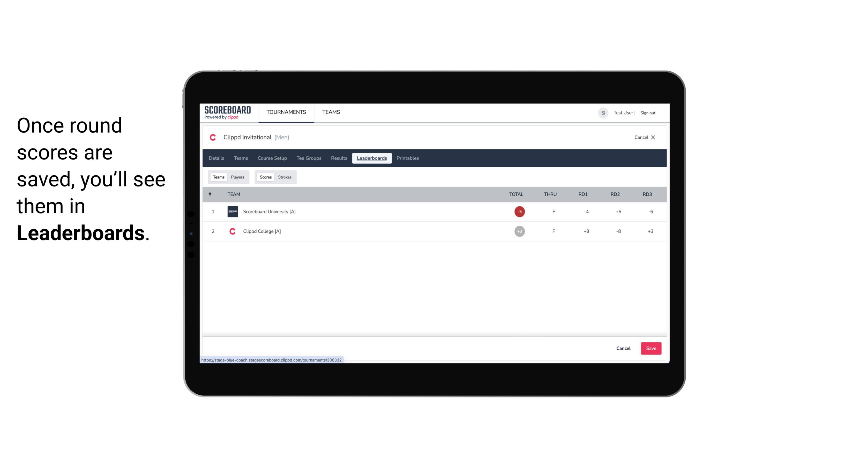Click the Scores filter button

click(265, 177)
